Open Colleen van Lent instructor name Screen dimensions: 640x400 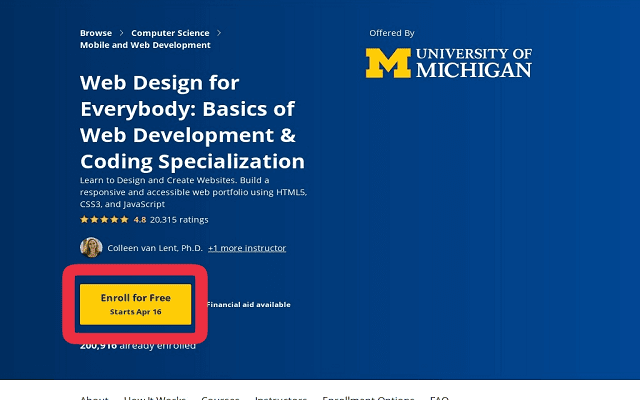point(155,248)
